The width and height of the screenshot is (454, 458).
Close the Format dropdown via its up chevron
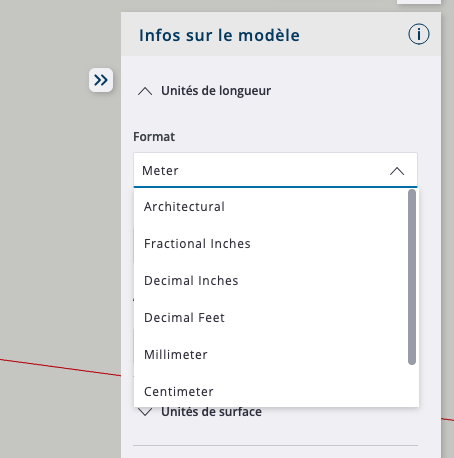click(397, 171)
